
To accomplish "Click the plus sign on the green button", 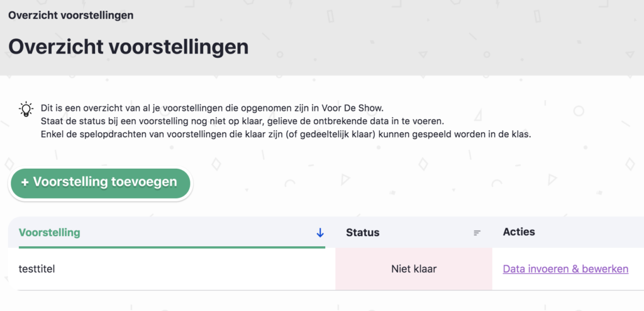I will pyautogui.click(x=25, y=182).
